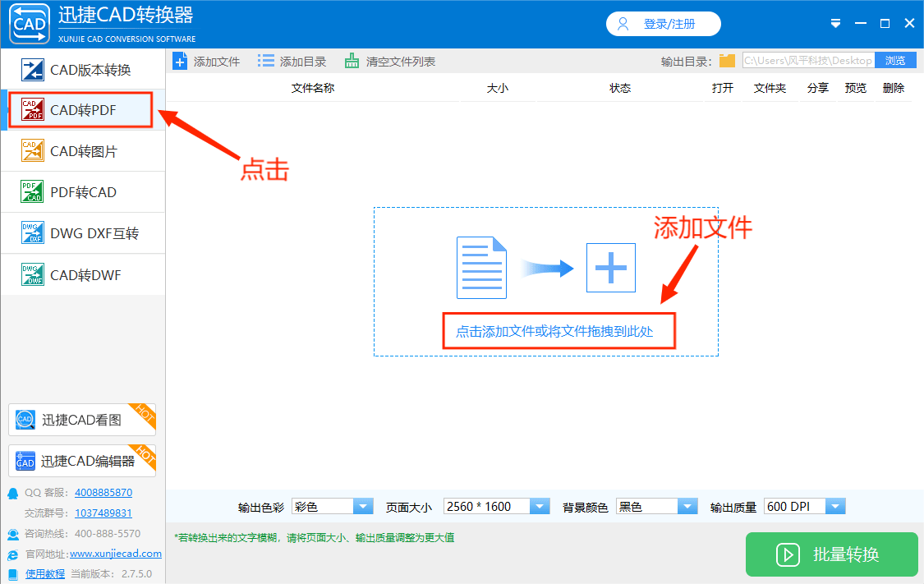The height and width of the screenshot is (584, 924).
Task: Click the hotline support person icon
Action: (x=13, y=535)
